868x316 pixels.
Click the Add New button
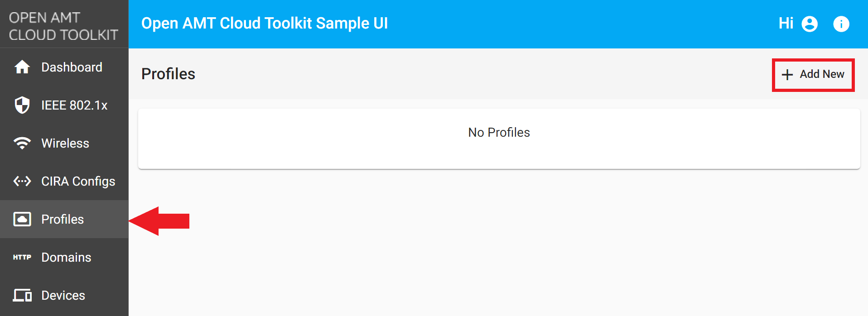coord(813,74)
